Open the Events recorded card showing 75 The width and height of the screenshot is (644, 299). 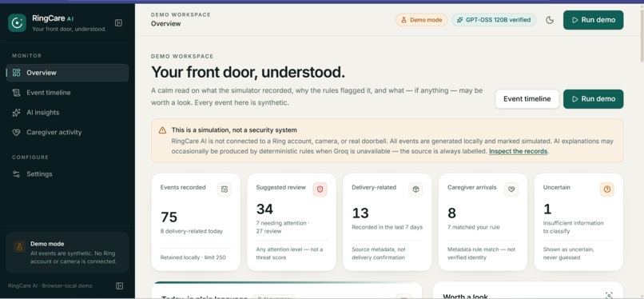196,221
